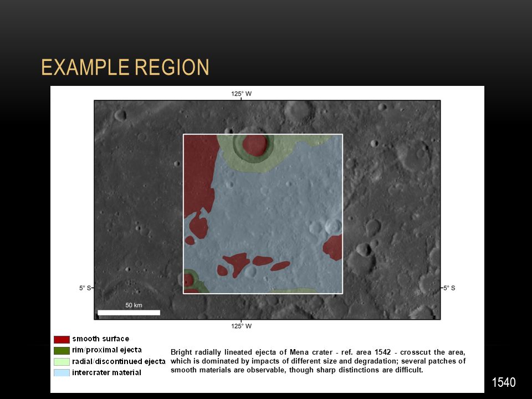Click the '50 km' scale bar label
This screenshot has height=399, width=532.
(134, 305)
